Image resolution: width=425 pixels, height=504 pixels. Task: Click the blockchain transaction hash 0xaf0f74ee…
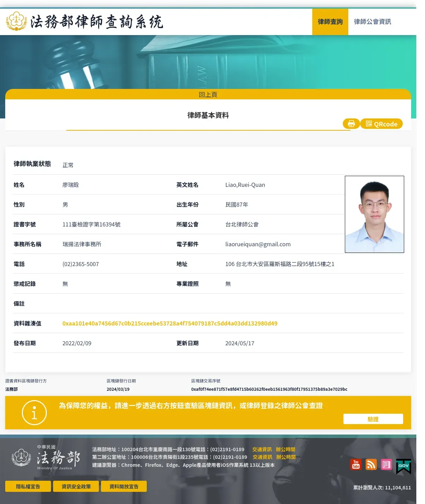click(x=269, y=389)
